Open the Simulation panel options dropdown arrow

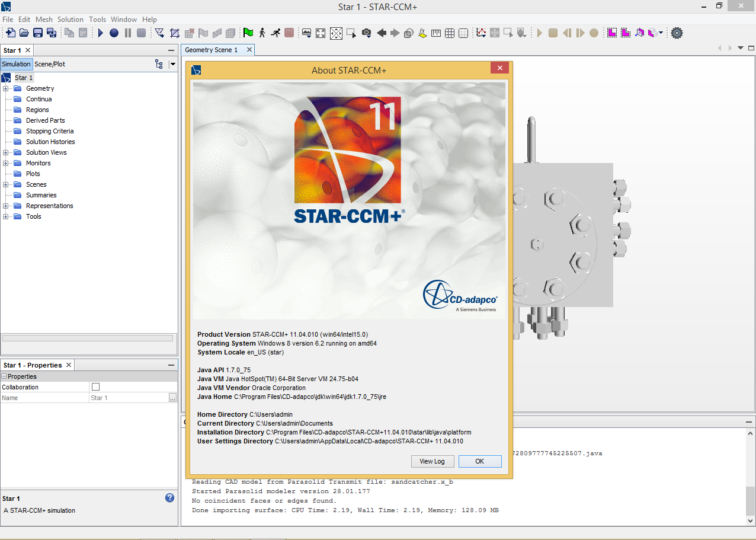173,64
